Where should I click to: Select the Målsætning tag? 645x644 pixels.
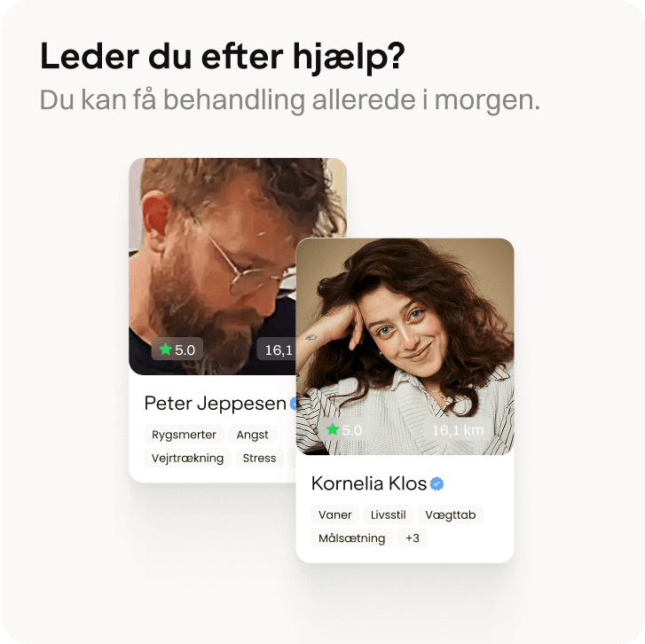pos(351,538)
